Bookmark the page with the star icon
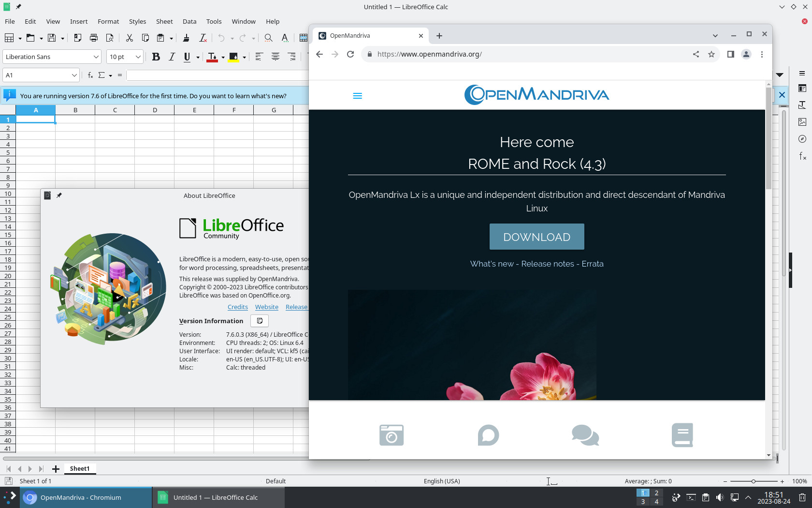 pos(711,54)
